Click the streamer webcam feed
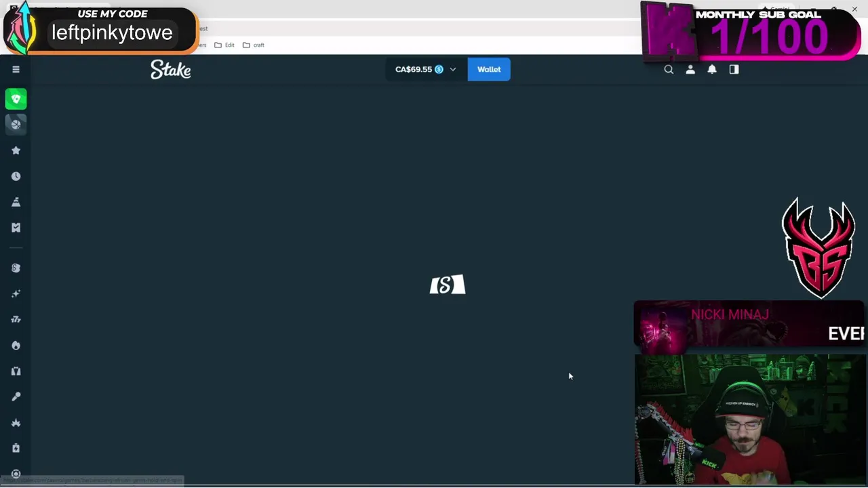 tap(749, 420)
